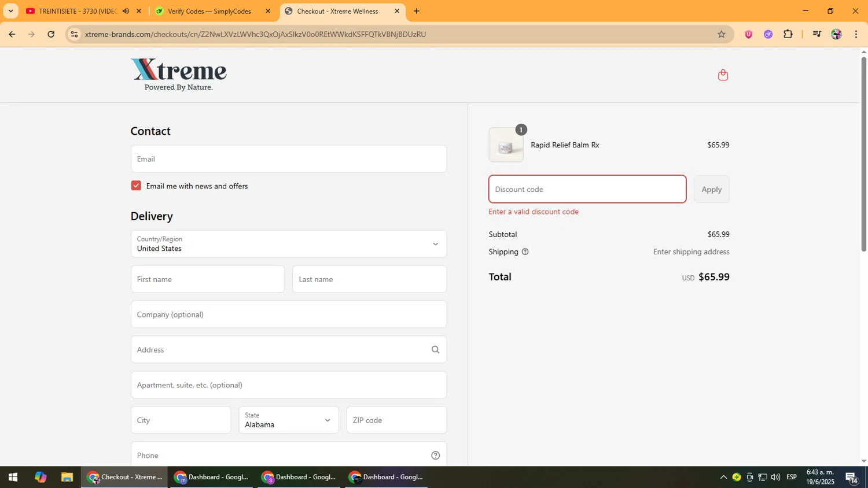The image size is (868, 488).
Task: Focus the ZIP code field
Action: click(x=396, y=420)
